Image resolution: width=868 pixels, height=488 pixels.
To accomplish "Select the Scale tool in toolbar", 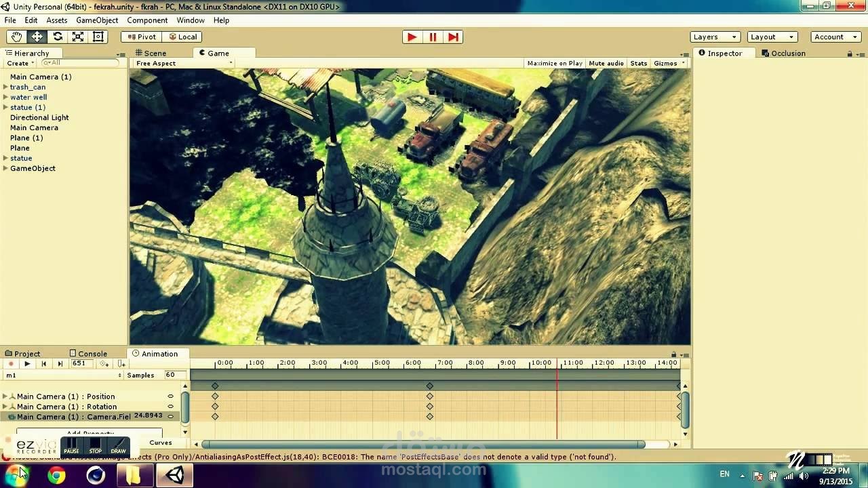I will (x=78, y=37).
